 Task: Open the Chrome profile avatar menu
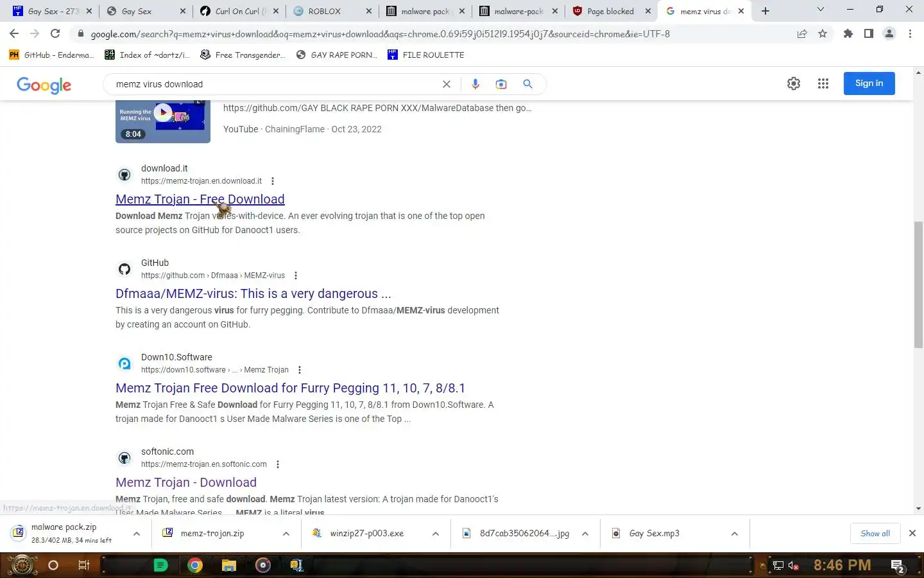pos(889,34)
